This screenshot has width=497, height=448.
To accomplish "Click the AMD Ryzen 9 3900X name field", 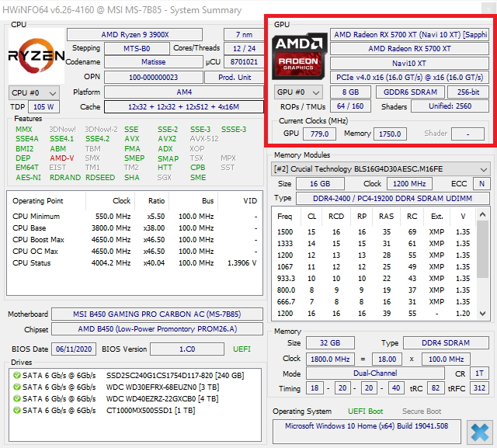I will point(134,34).
